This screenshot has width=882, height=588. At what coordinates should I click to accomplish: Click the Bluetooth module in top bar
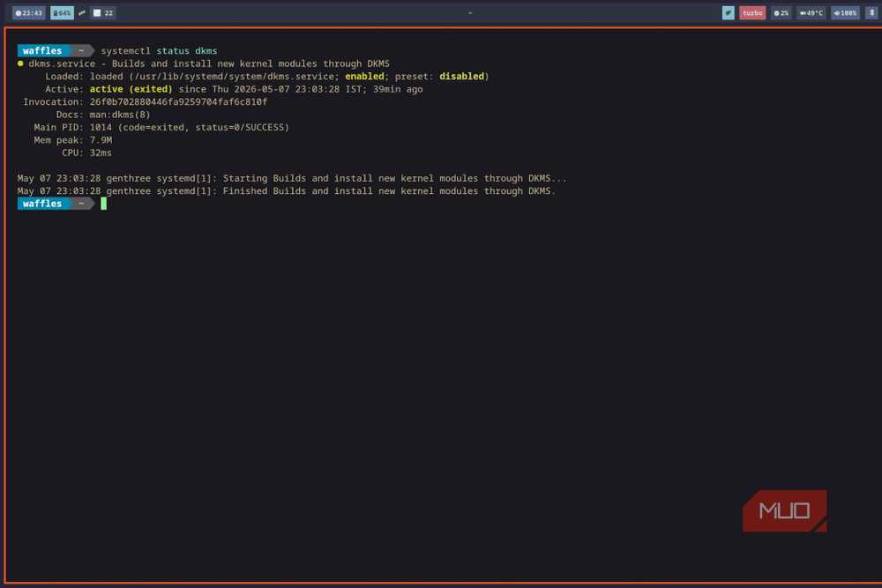click(871, 13)
